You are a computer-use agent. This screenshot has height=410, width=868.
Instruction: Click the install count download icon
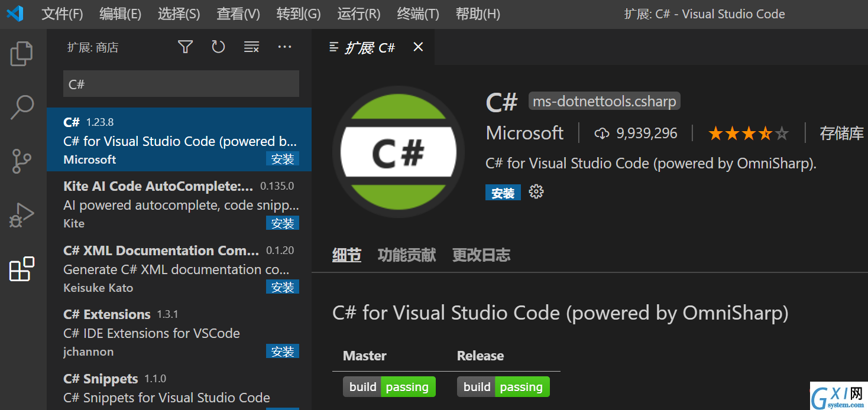(x=601, y=134)
